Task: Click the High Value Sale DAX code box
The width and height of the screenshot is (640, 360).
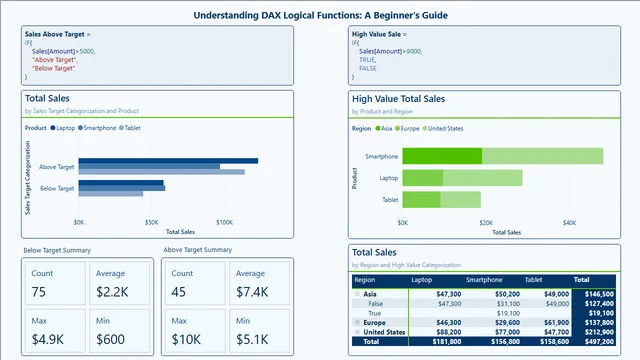Action: pyautogui.click(x=484, y=56)
